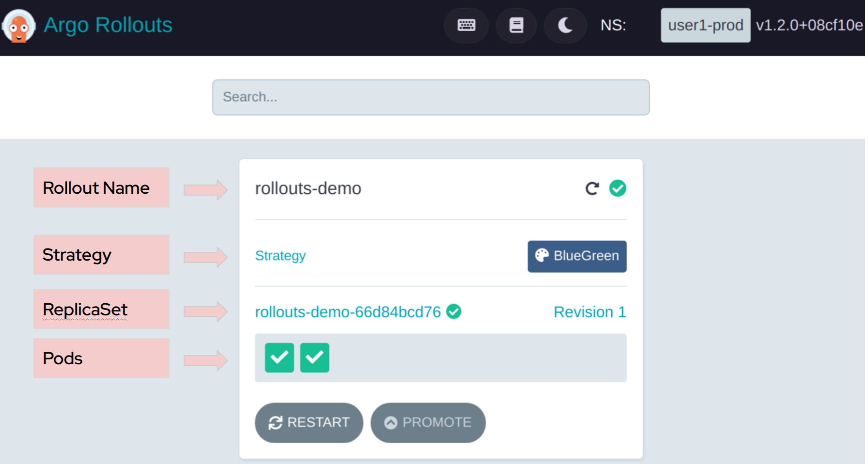Click the v1.2.0+08cf10e version text
The image size is (868, 464).
809,25
